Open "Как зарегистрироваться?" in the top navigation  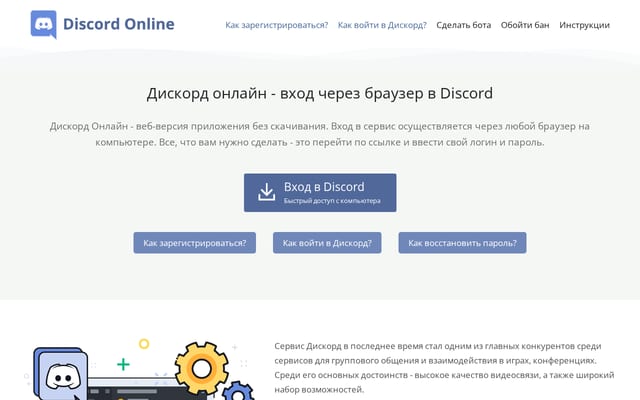(x=277, y=25)
